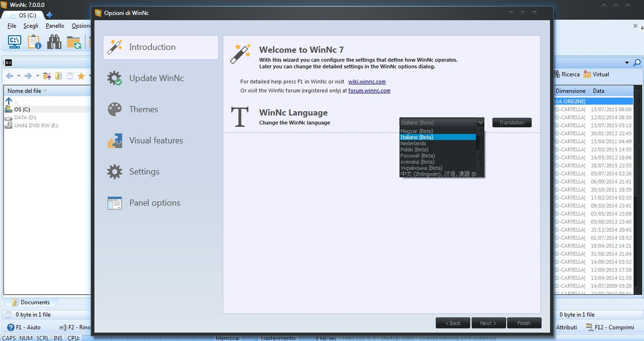The width and height of the screenshot is (644, 341).
Task: Click the Documents folder tab at bottom
Action: click(x=30, y=302)
